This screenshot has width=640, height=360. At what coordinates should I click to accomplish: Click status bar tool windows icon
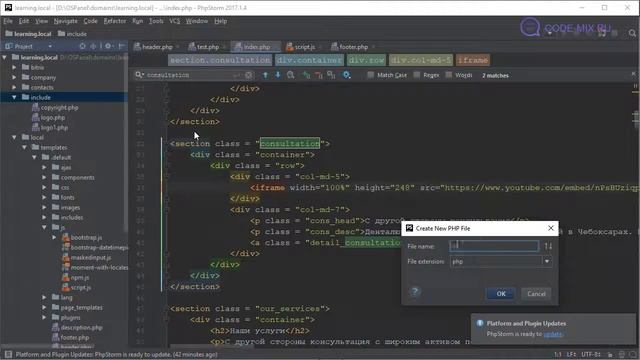8,354
